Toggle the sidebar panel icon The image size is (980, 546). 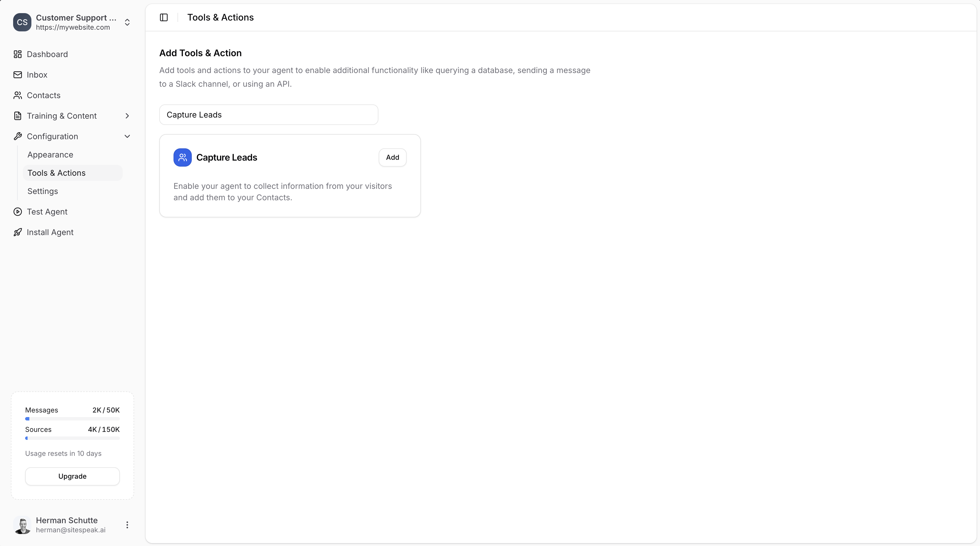pos(164,17)
